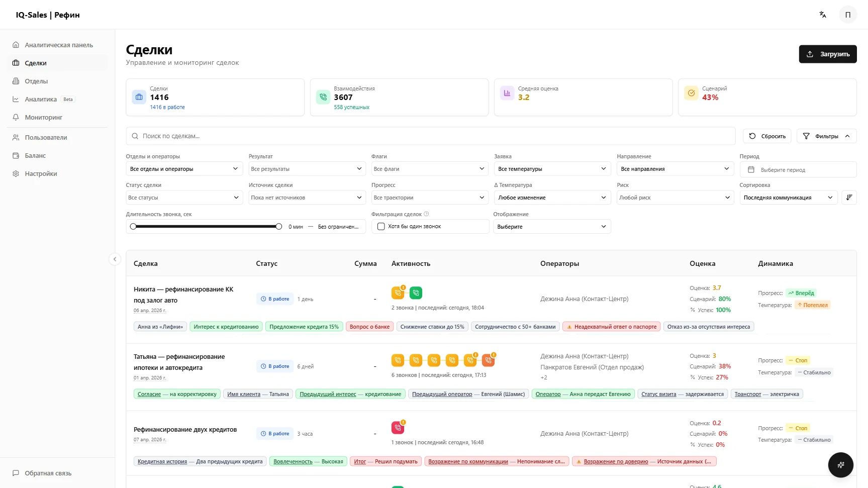Click the last orange call icon in Татьяна deal
The height and width of the screenshot is (488, 868).
(x=488, y=360)
